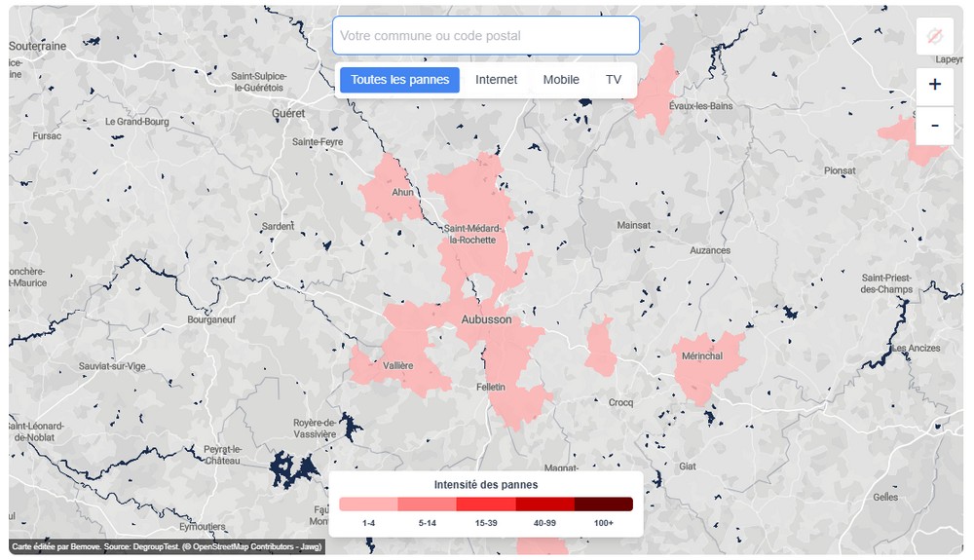The width and height of the screenshot is (974, 560).
Task: Click the Royère-de-Vassivière label
Action: coord(315,429)
